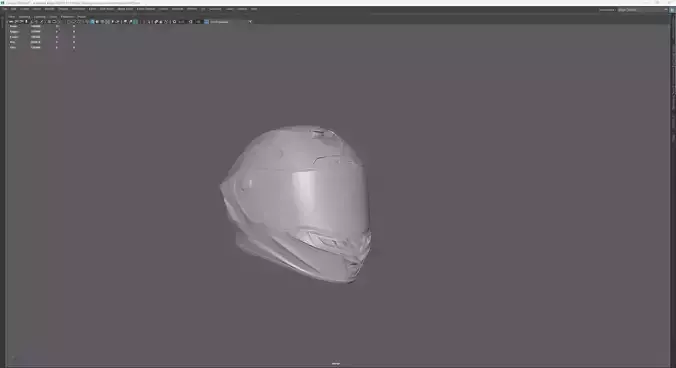Image resolution: width=676 pixels, height=368 pixels.
Task: Open the viewport Renderer panel menu
Action: click(x=67, y=16)
